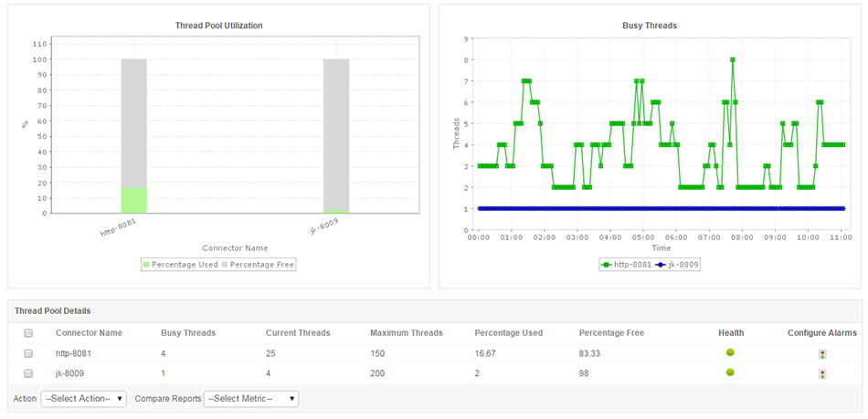Check the http-8081 row checkbox

coord(28,353)
